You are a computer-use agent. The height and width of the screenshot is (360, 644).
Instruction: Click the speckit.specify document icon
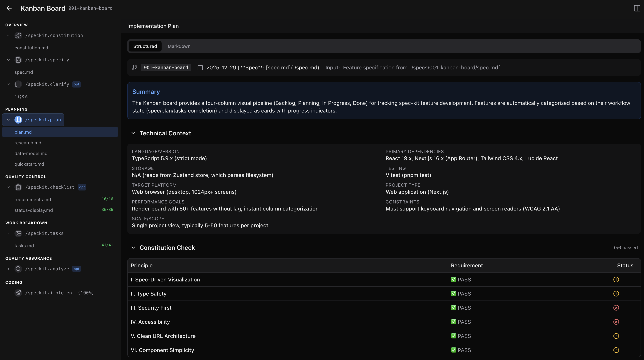coord(18,60)
